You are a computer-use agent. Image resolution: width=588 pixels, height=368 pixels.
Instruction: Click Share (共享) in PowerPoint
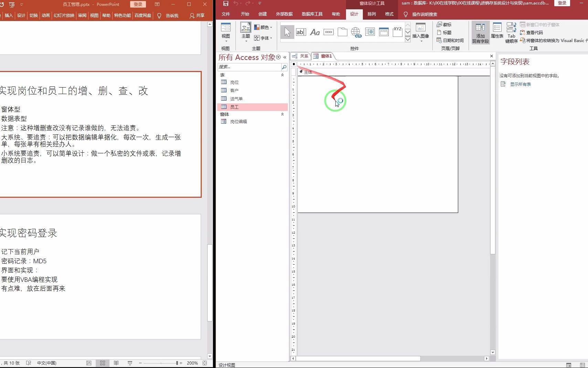pyautogui.click(x=197, y=16)
